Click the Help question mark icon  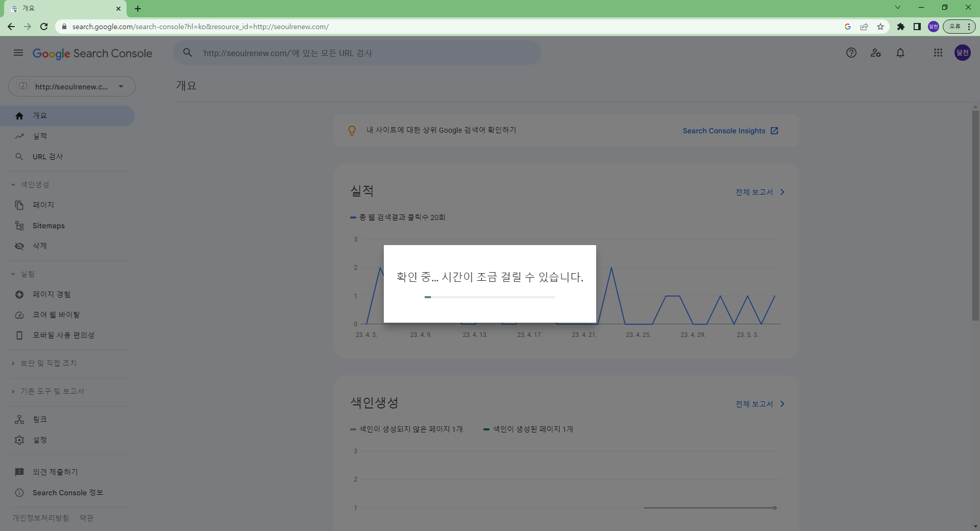(x=851, y=53)
